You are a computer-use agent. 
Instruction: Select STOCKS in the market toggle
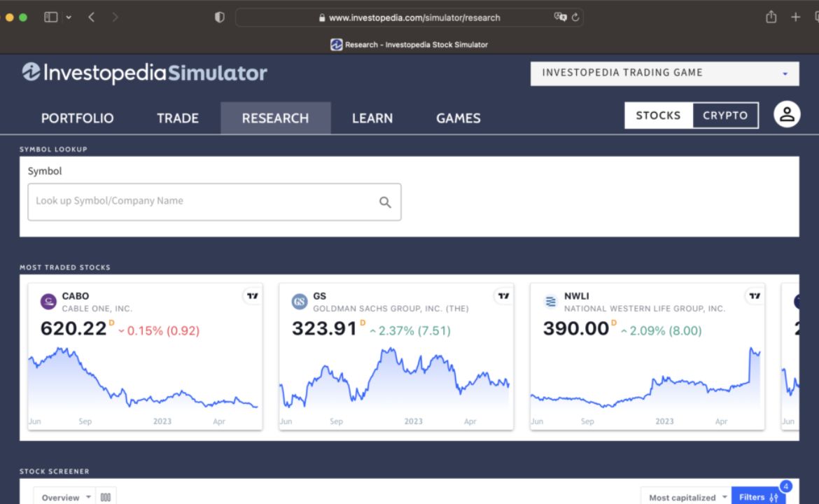(x=659, y=115)
